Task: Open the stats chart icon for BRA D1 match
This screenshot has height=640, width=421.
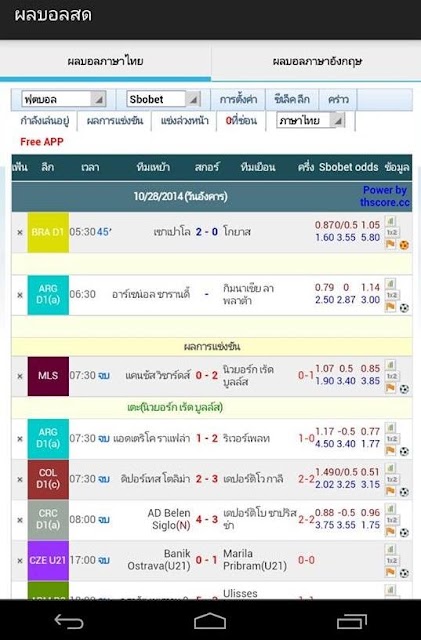Action: (390, 221)
